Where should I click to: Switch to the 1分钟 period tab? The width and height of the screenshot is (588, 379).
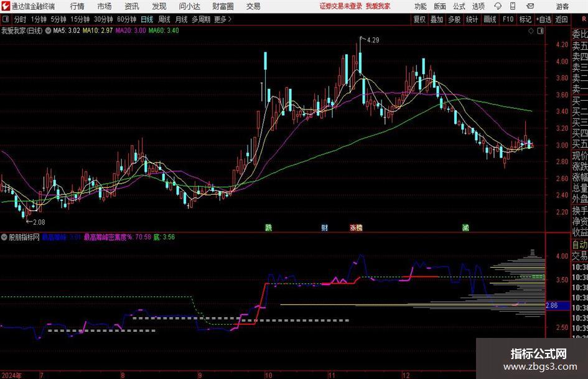pos(39,19)
